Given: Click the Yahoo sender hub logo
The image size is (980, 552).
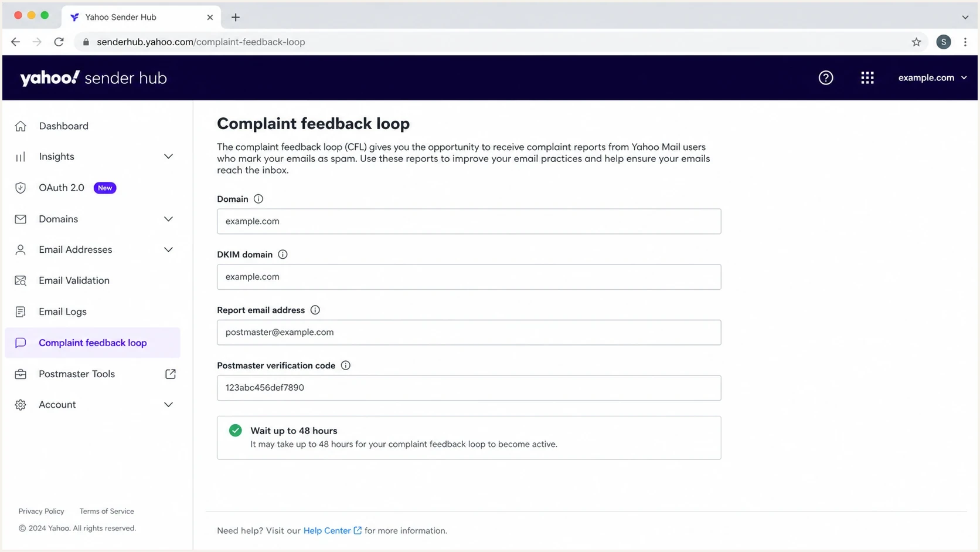Looking at the screenshot, I should tap(93, 78).
